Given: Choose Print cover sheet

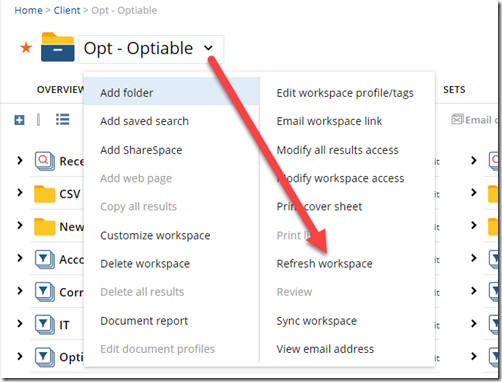Looking at the screenshot, I should pos(319,207).
